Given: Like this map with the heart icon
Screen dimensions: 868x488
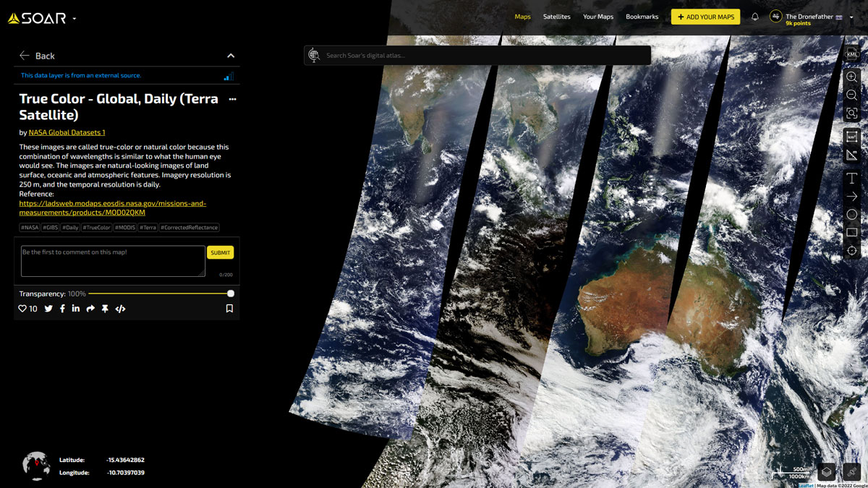Looking at the screenshot, I should pos(22,309).
